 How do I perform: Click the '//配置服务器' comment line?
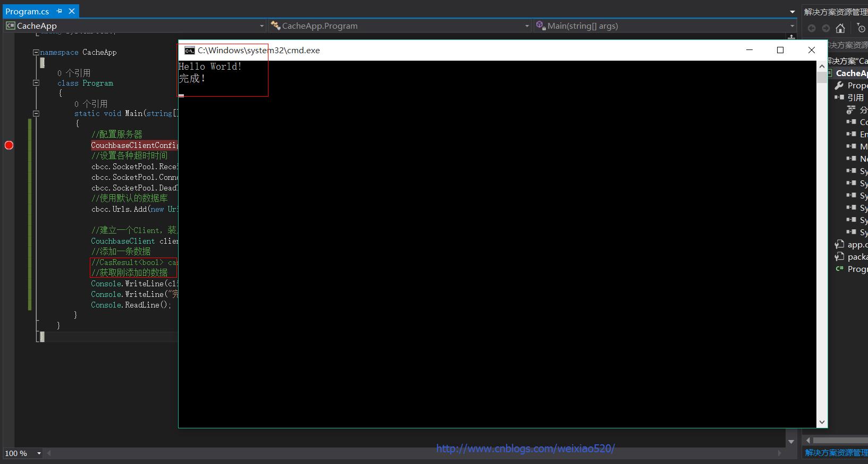[x=116, y=135]
